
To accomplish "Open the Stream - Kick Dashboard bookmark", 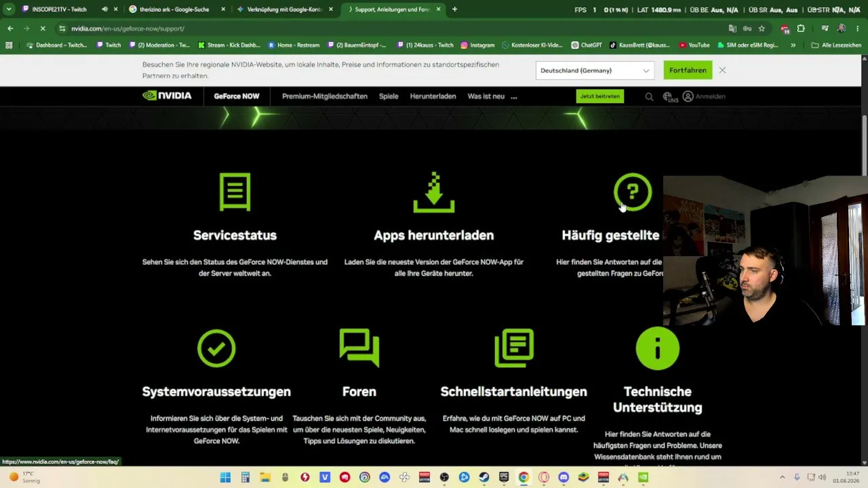I will pyautogui.click(x=229, y=45).
